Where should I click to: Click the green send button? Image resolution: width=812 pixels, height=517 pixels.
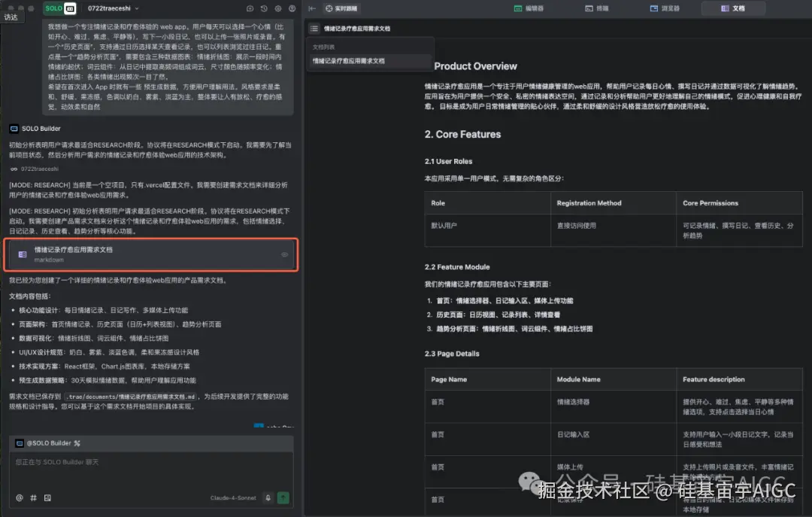click(x=283, y=497)
